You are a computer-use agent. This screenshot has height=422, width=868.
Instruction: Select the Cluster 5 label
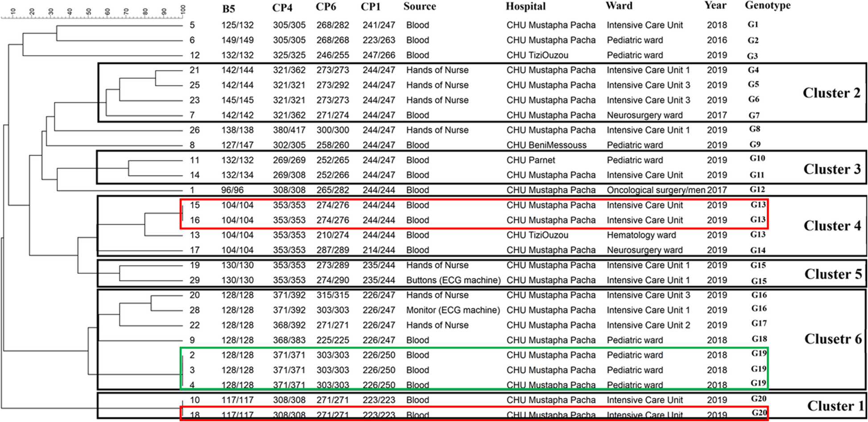tap(833, 274)
